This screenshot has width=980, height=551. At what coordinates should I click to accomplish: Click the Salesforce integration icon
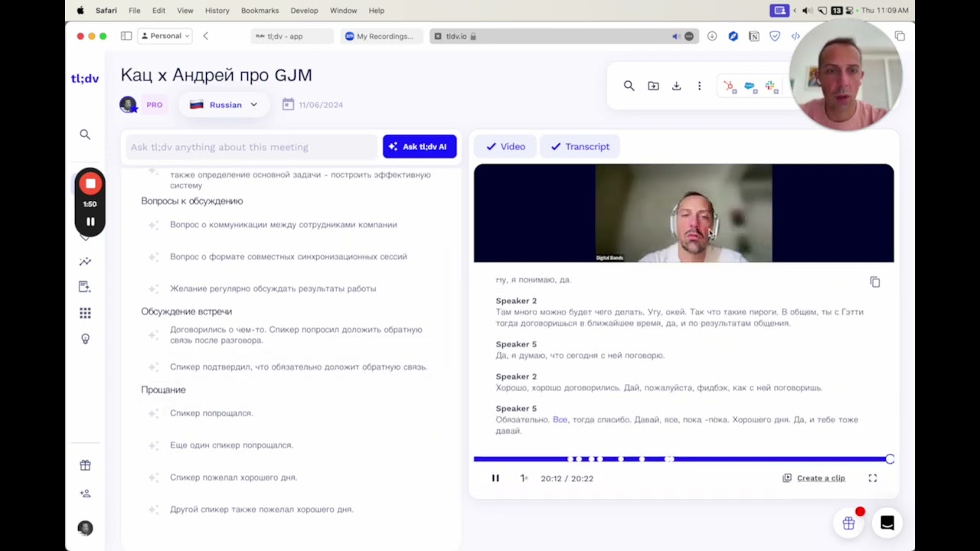coord(750,86)
